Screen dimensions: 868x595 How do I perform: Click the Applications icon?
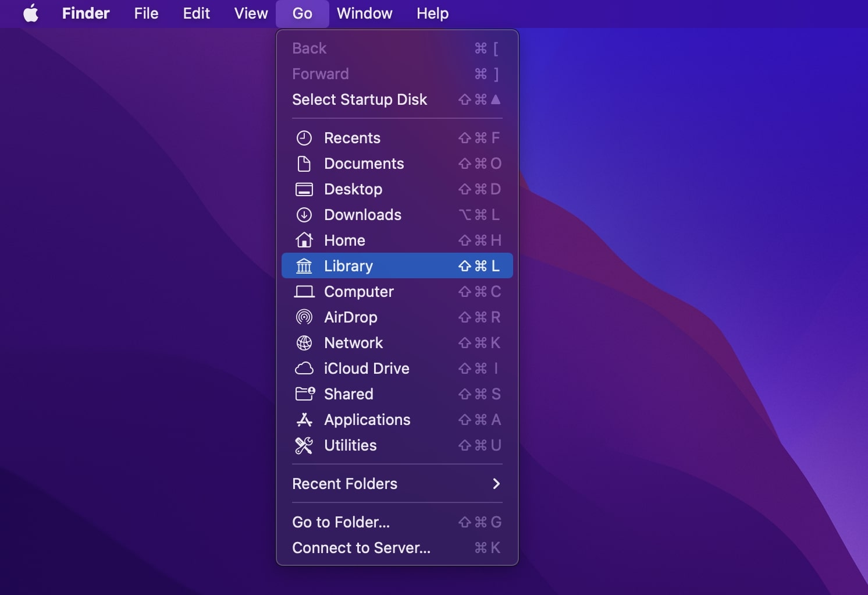(304, 420)
